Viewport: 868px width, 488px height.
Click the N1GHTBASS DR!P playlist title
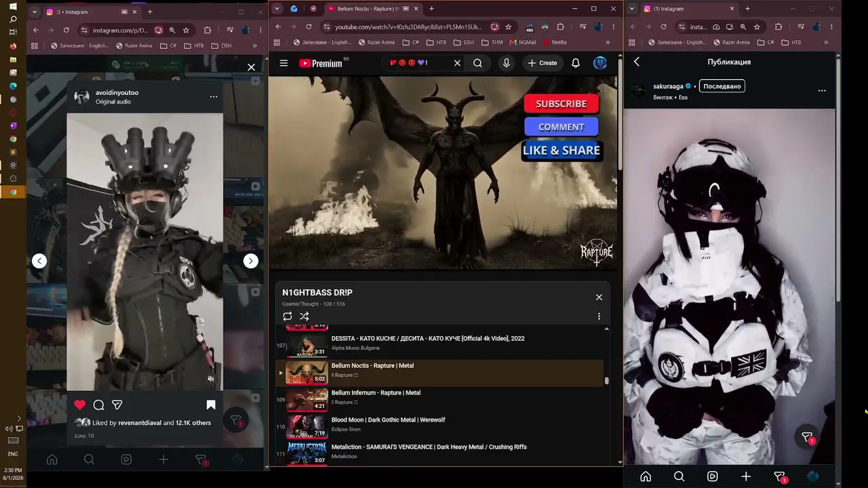[317, 293]
